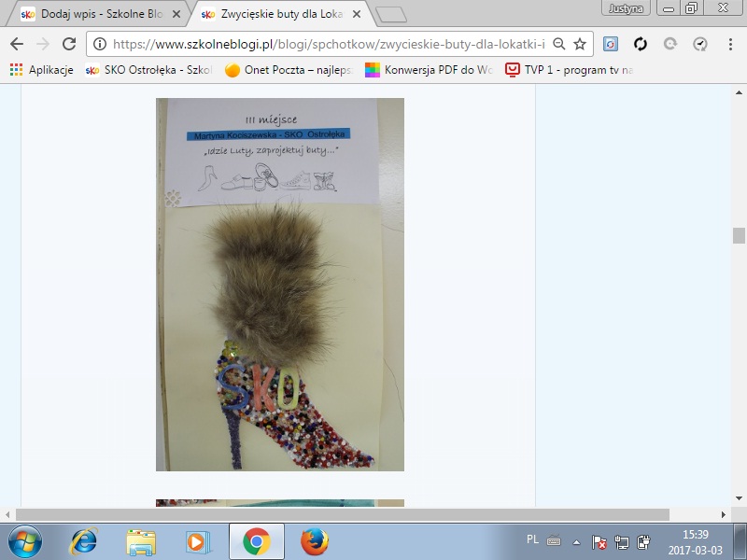Focus the address bar URL field

click(x=330, y=44)
